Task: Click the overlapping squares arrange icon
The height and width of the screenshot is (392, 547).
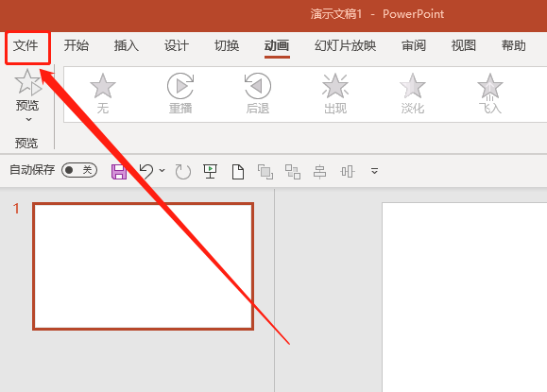Action: pos(265,172)
